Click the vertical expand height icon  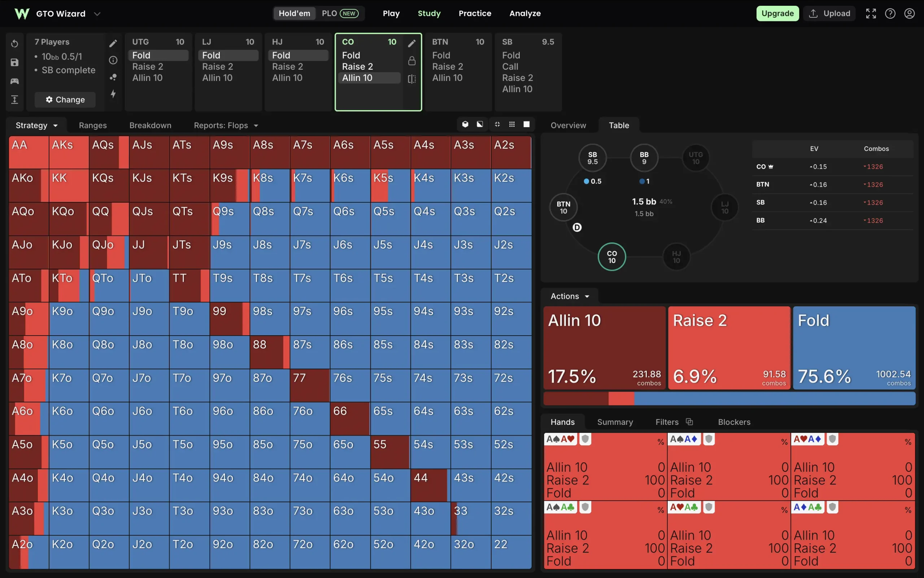pos(14,100)
